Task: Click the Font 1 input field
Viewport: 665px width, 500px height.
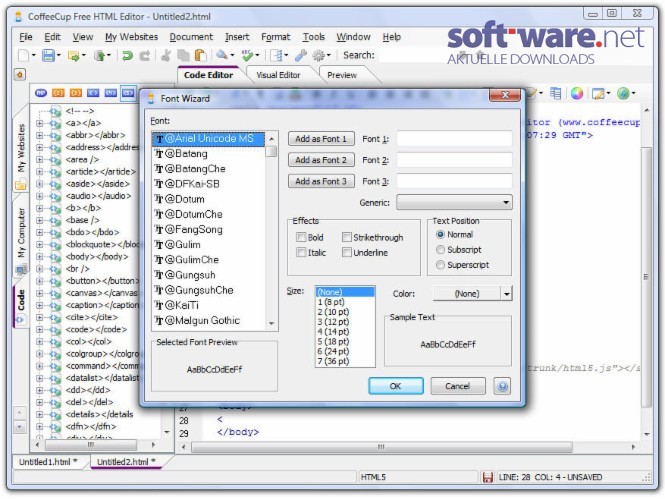Action: (454, 139)
